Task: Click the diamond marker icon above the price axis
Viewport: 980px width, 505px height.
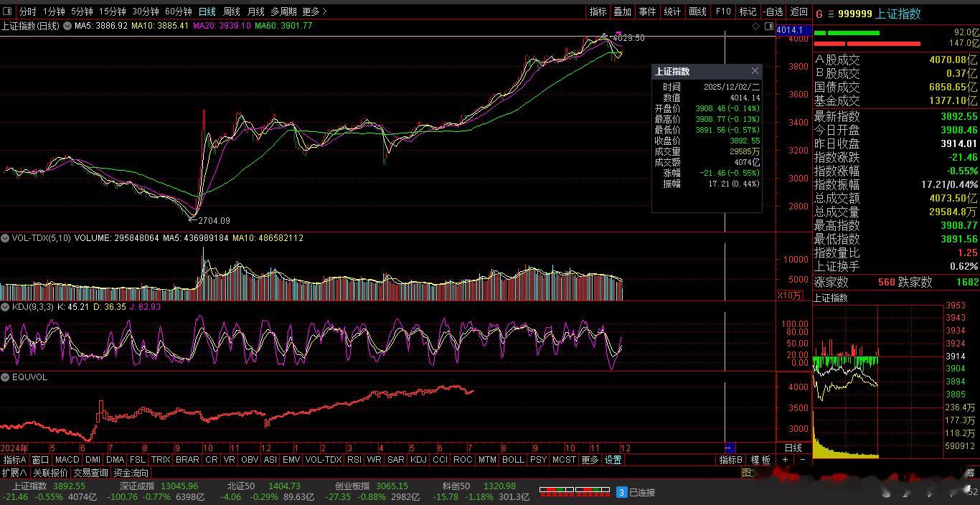Action: tap(755, 26)
